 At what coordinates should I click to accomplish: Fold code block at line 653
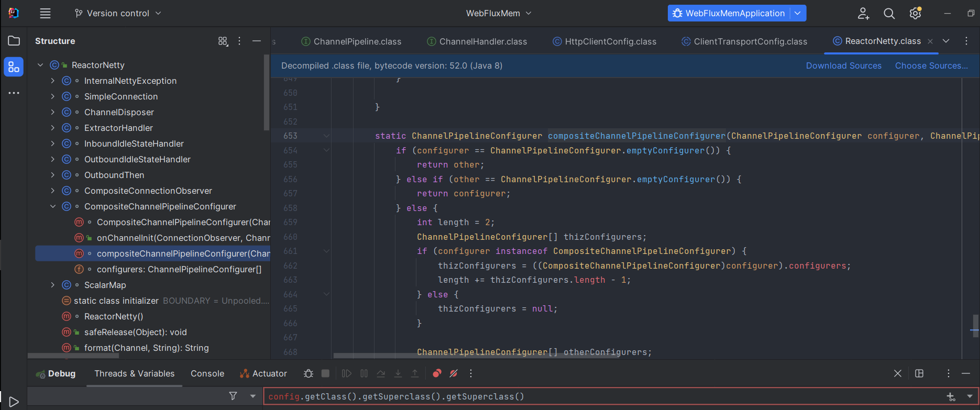[x=326, y=136]
